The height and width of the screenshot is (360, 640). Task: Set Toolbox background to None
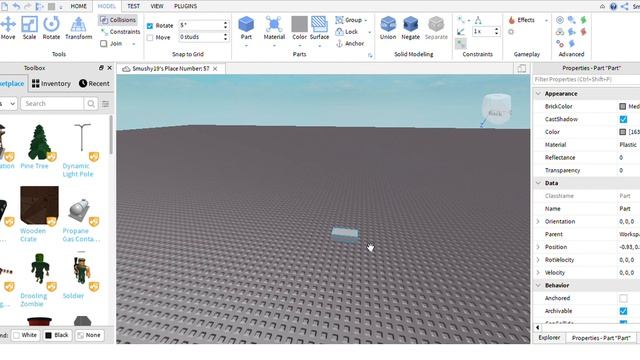[x=89, y=335]
